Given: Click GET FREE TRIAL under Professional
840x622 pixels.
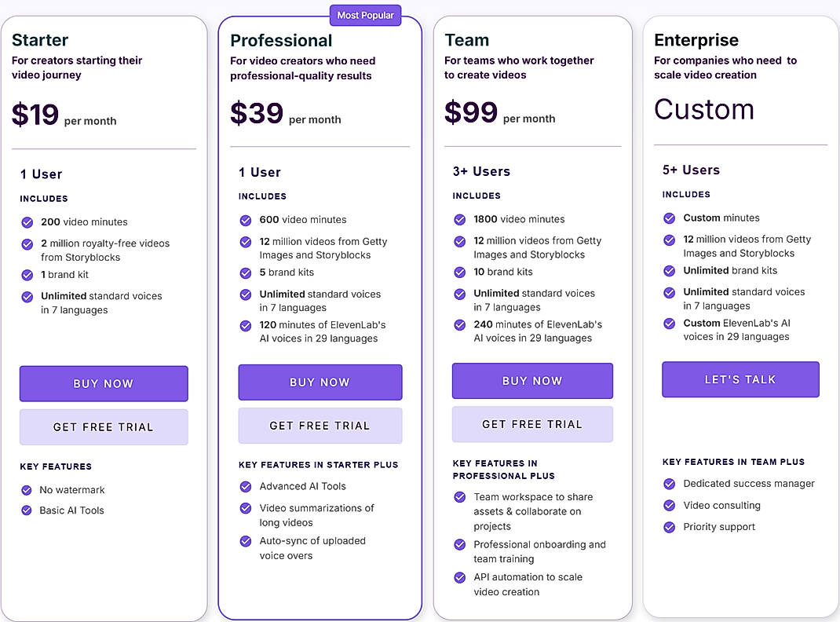Looking at the screenshot, I should click(320, 424).
